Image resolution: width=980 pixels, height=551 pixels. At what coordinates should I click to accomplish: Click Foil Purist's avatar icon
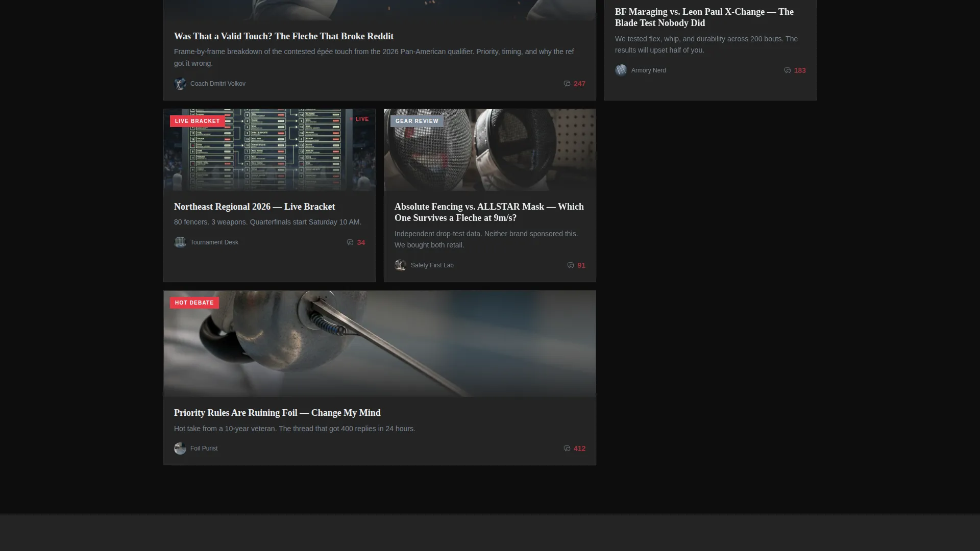tap(180, 448)
